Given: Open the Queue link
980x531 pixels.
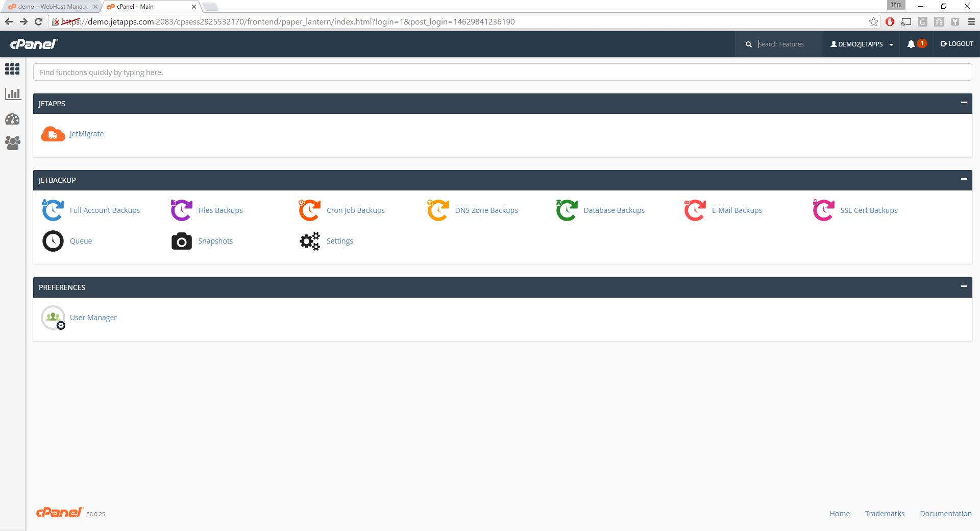Looking at the screenshot, I should click(x=81, y=241).
